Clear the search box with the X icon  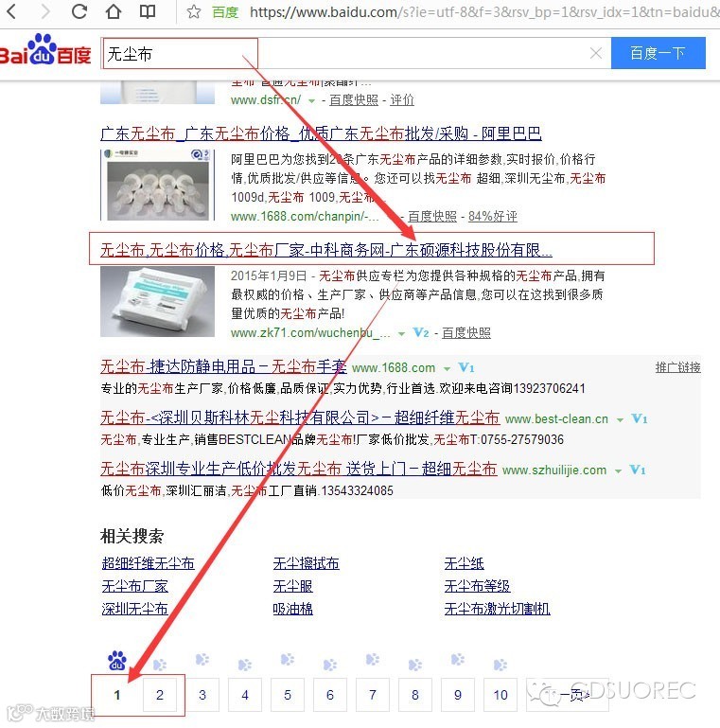[596, 53]
